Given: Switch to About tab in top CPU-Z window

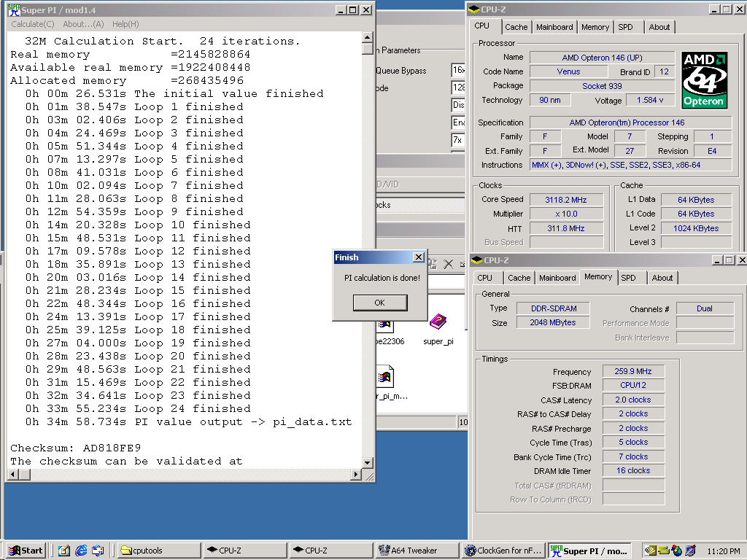Looking at the screenshot, I should pos(659,27).
